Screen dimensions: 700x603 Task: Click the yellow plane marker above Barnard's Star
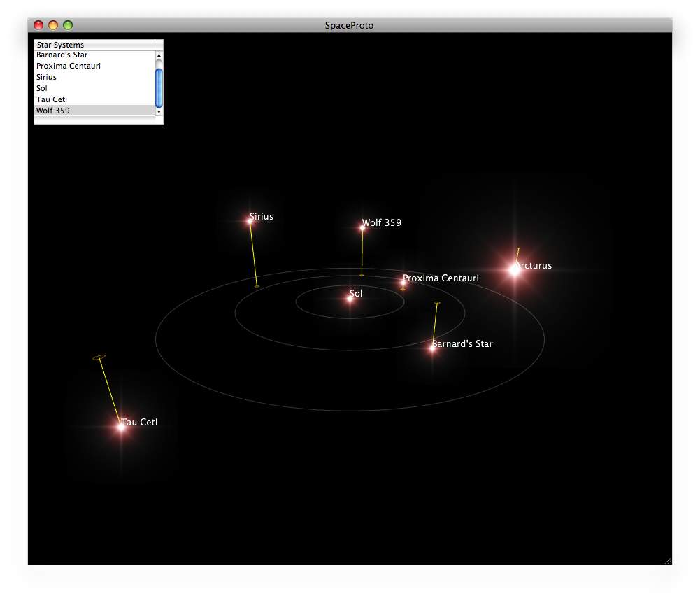(437, 303)
